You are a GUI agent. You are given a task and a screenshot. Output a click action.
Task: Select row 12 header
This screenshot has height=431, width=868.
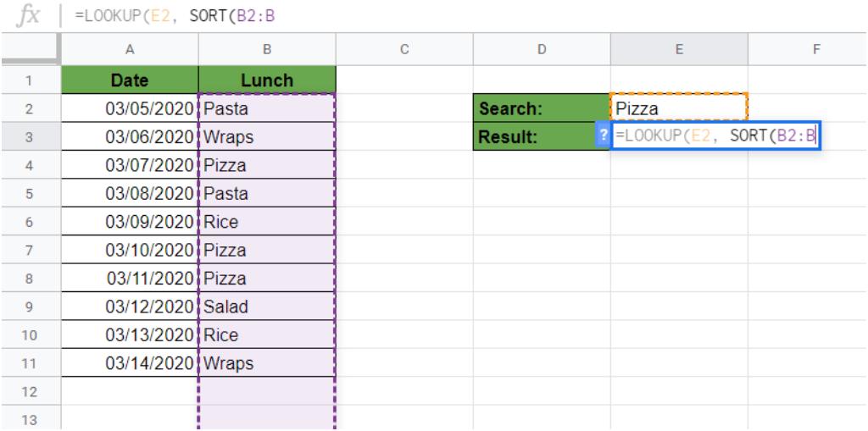tap(28, 392)
